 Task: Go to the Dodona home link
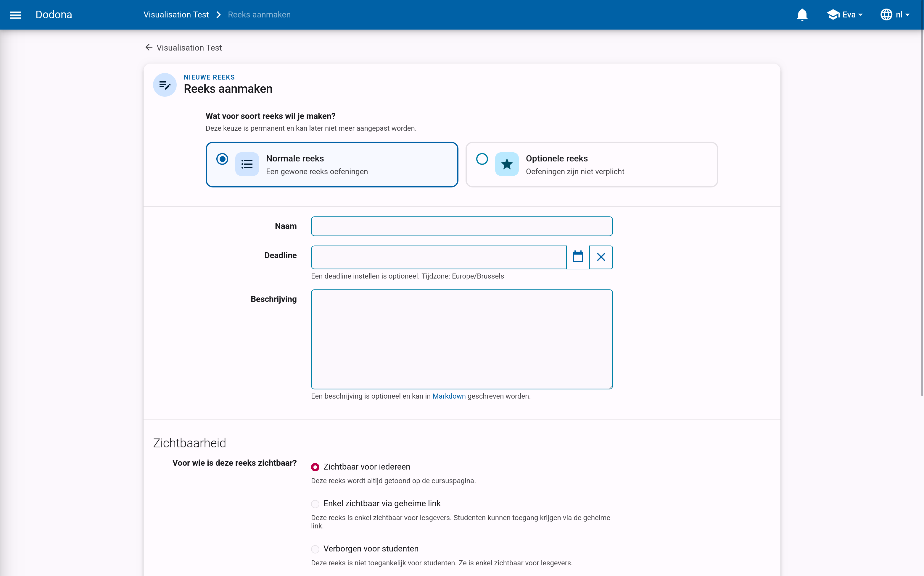(54, 14)
